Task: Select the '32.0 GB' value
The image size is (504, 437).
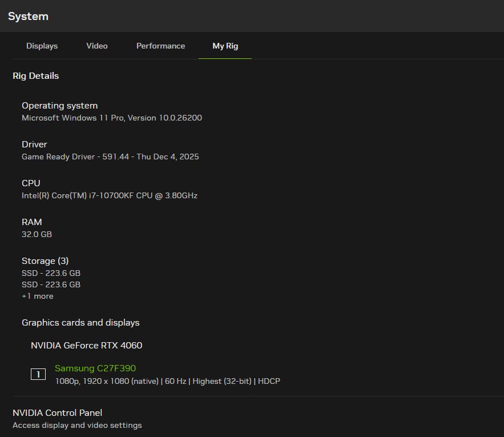Action: [37, 234]
